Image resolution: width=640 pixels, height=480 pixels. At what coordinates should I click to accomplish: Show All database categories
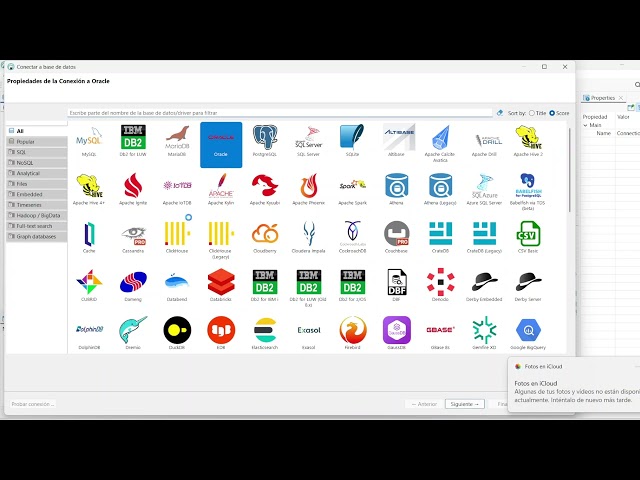point(37,131)
